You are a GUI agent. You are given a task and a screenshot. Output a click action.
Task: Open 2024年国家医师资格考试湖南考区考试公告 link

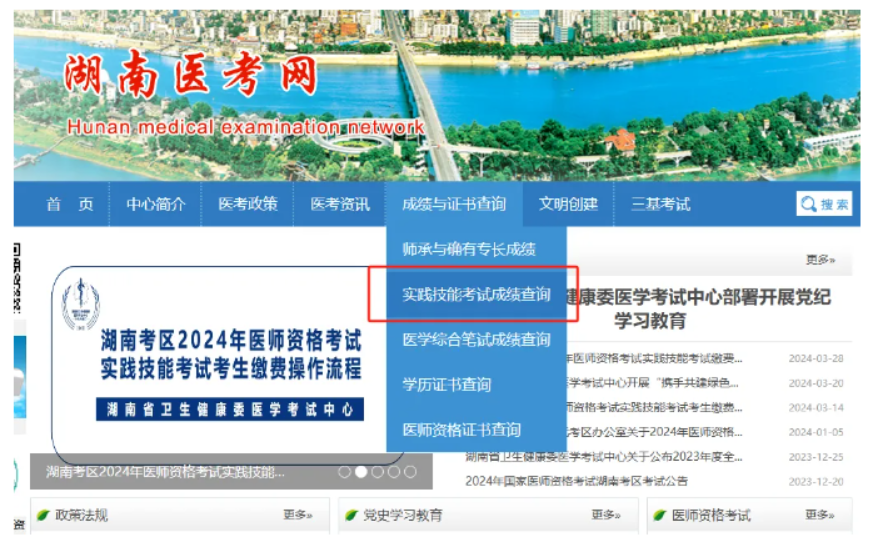tap(576, 481)
